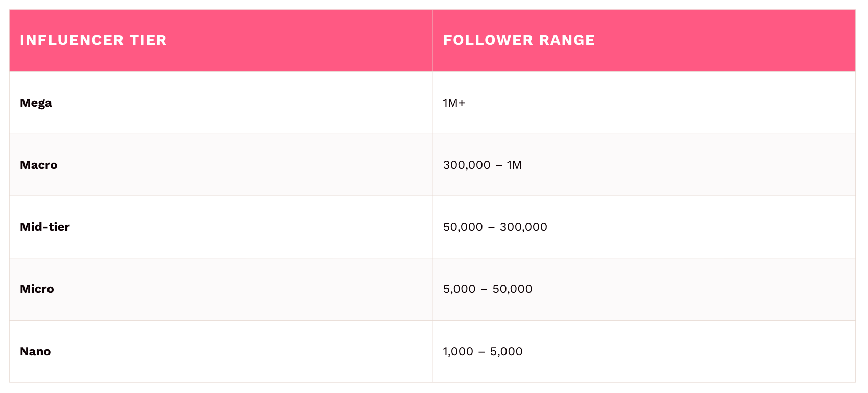
Task: Select the Mid-tier cell
Action: [45, 227]
